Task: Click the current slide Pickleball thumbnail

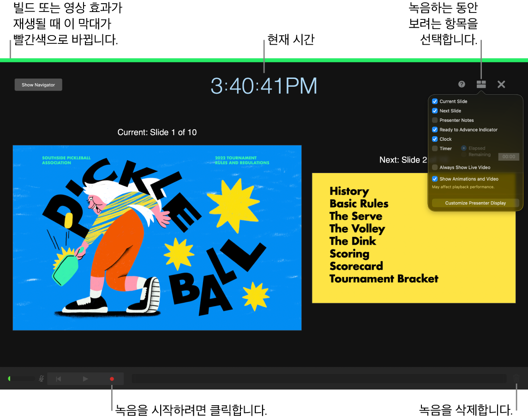Action: tap(157, 238)
